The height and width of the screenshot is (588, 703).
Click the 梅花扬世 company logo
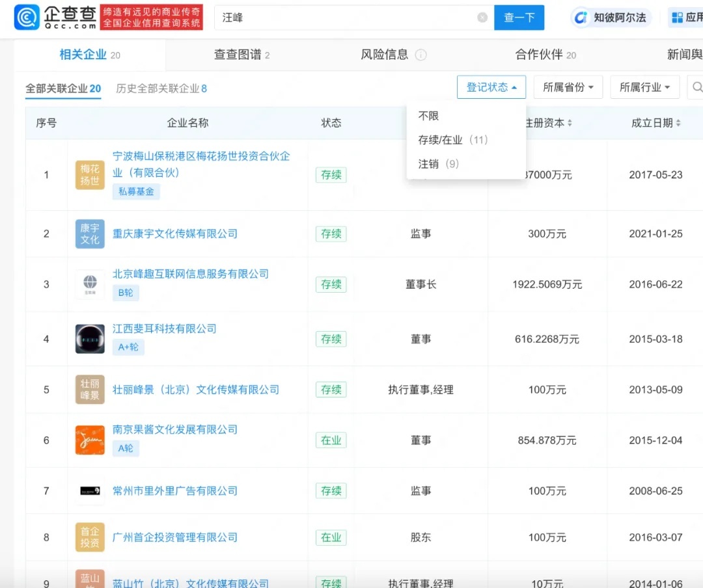pyautogui.click(x=90, y=175)
